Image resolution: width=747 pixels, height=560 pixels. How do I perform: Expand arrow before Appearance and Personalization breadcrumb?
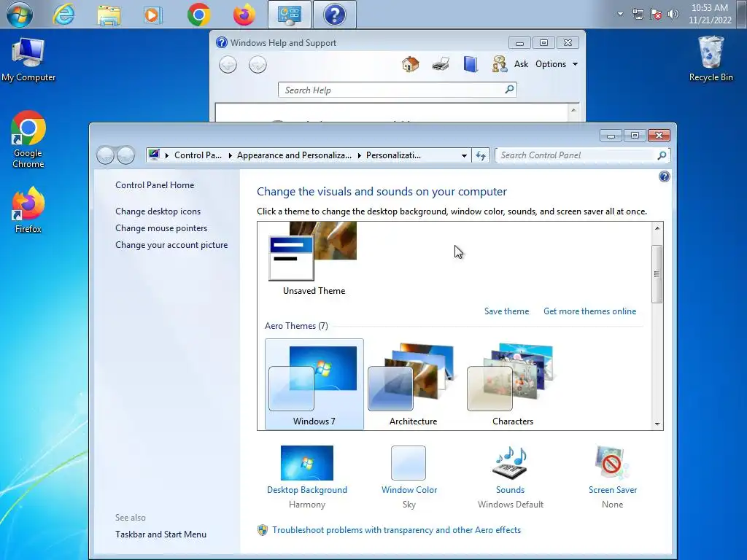230,155
